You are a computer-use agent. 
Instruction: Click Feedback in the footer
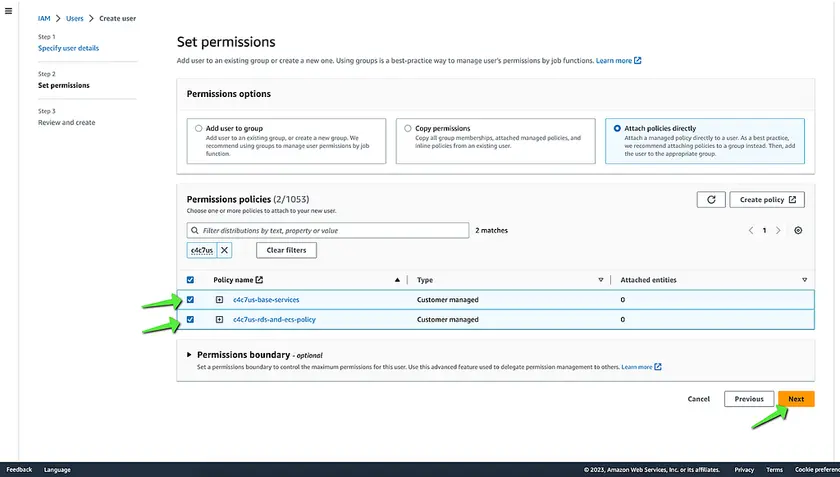pyautogui.click(x=19, y=469)
